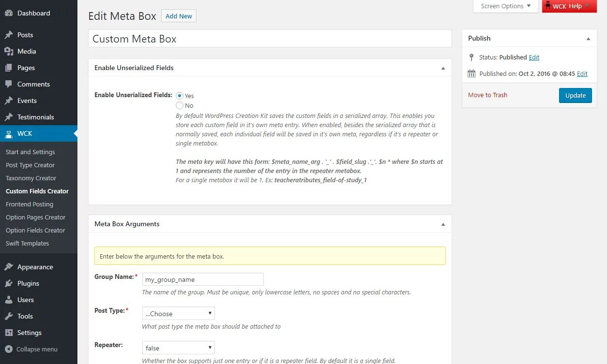This screenshot has height=364, width=607.
Task: Collapse the Publish box with its arrow
Action: tap(588, 39)
